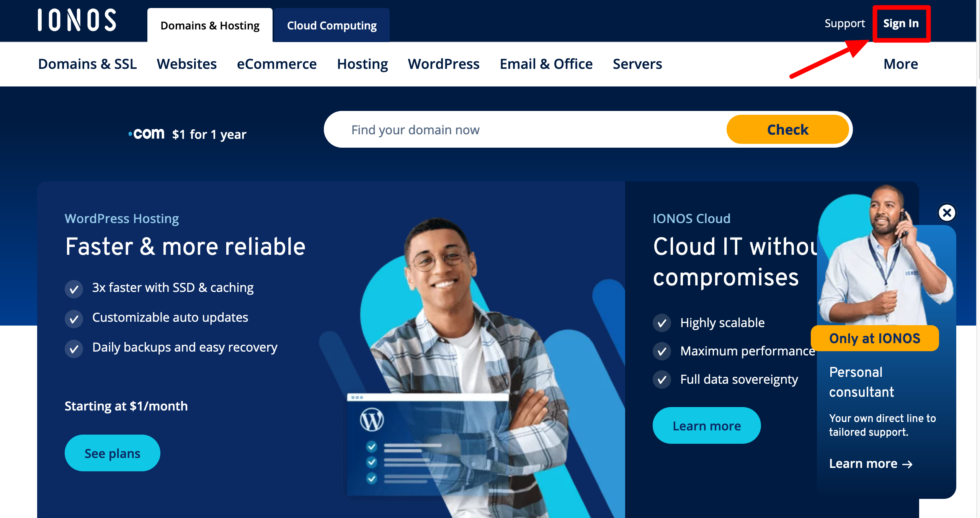Click the See plans button
The height and width of the screenshot is (518, 980).
[113, 453]
